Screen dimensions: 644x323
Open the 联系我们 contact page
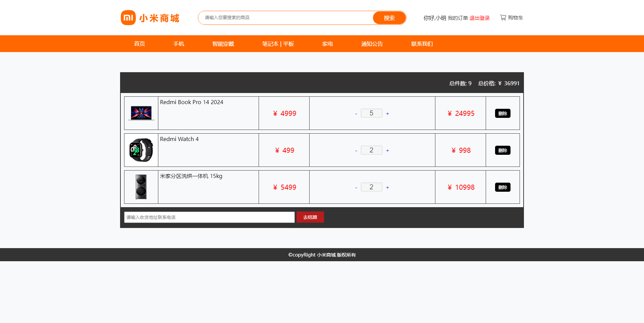pyautogui.click(x=422, y=44)
